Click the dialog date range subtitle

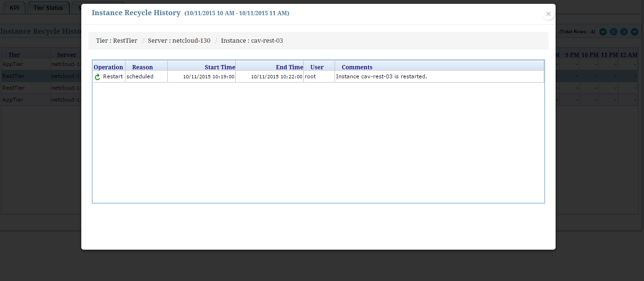point(237,13)
